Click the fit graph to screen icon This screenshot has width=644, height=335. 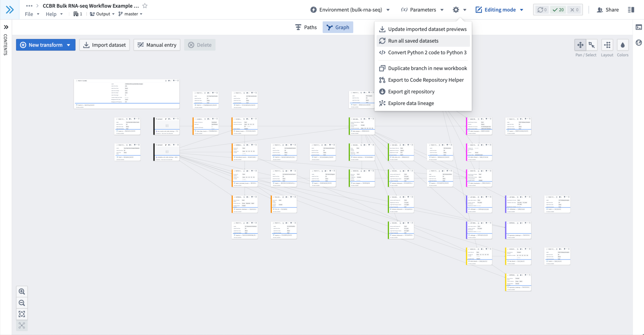pyautogui.click(x=22, y=314)
